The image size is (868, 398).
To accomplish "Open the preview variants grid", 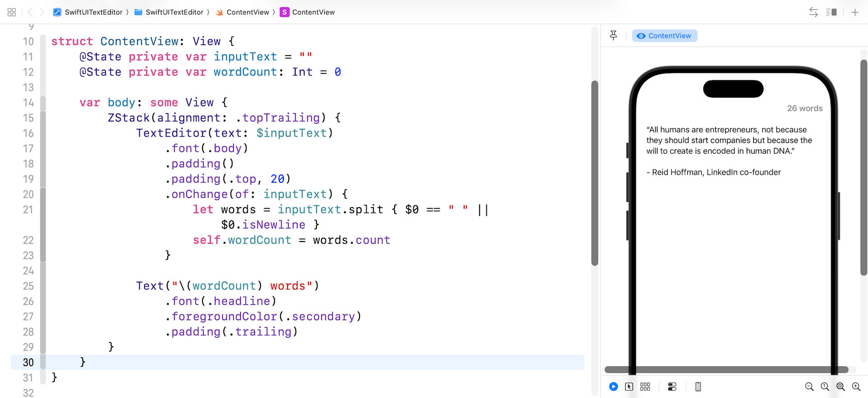I will pyautogui.click(x=645, y=387).
